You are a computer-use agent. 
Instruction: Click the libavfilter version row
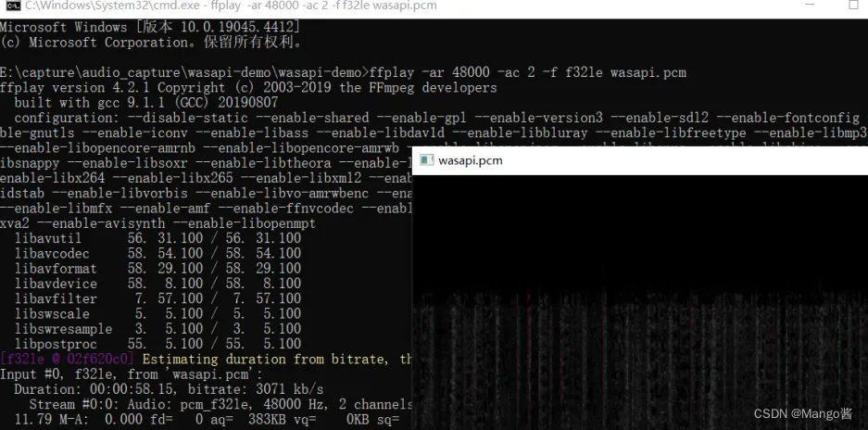[157, 298]
